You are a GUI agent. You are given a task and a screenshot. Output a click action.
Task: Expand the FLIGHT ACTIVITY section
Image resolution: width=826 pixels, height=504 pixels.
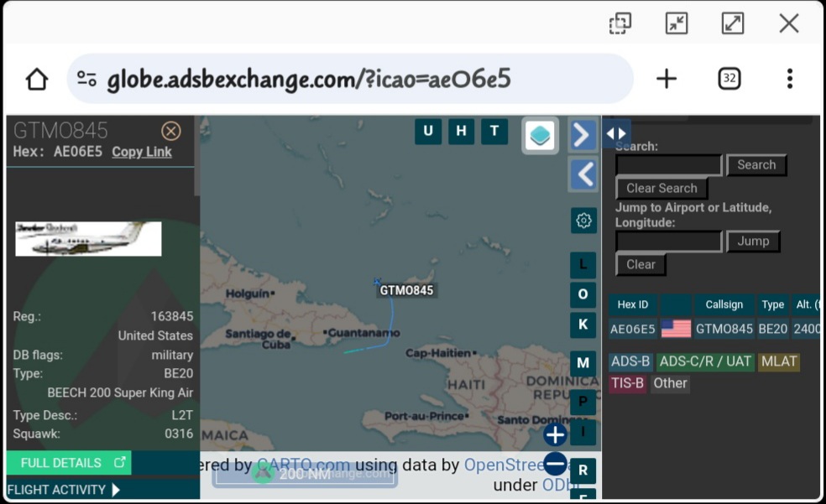pyautogui.click(x=64, y=490)
